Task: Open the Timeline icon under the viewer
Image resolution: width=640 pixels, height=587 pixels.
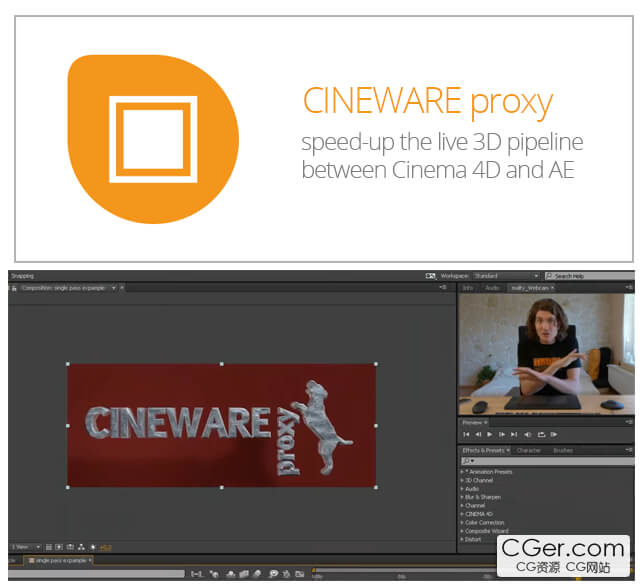Action: click(x=70, y=547)
